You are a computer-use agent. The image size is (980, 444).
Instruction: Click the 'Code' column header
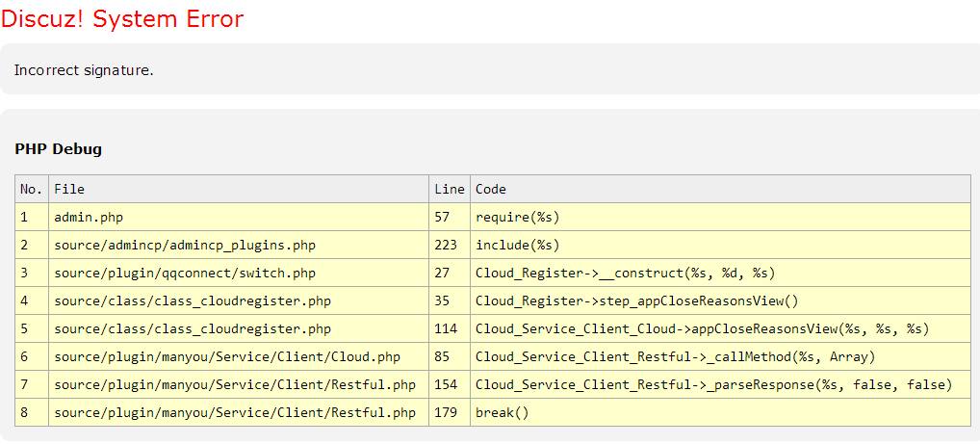(720, 189)
